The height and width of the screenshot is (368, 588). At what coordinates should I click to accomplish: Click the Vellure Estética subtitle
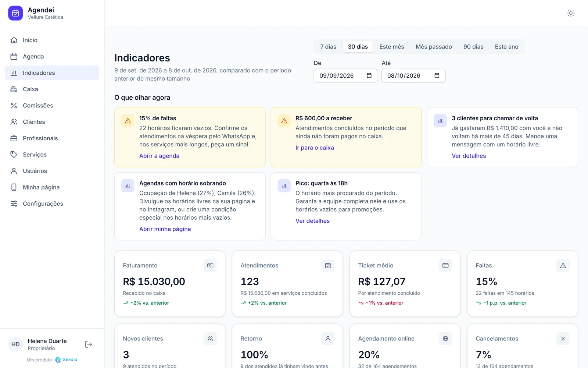(46, 17)
